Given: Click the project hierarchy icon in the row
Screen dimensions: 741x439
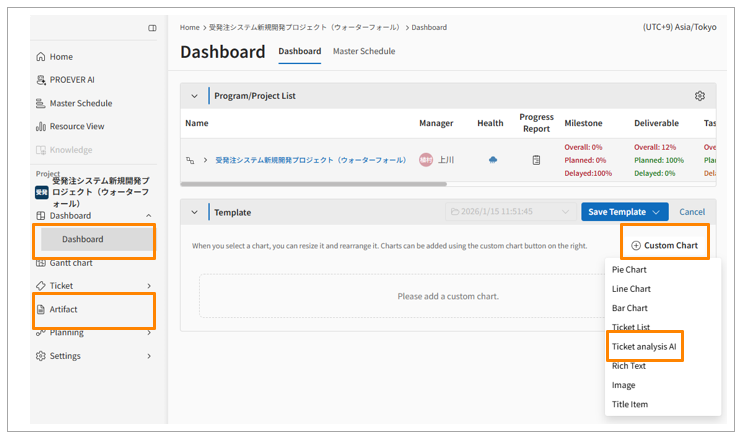Looking at the screenshot, I should coord(190,160).
